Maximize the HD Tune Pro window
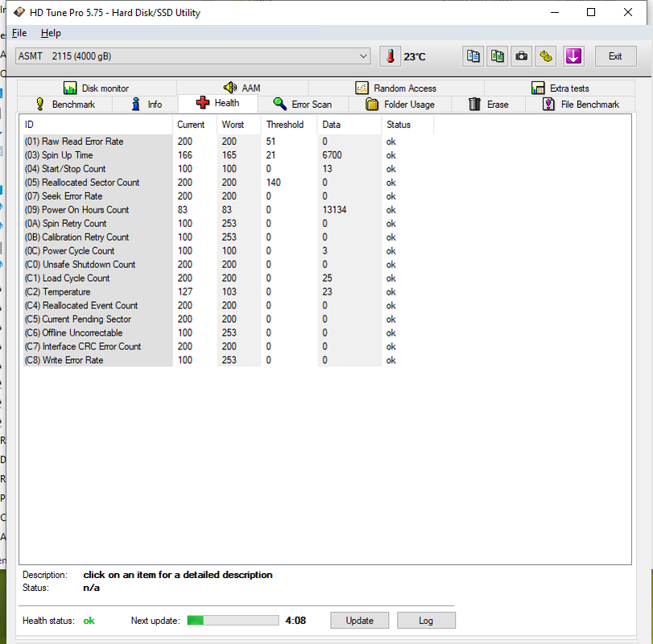 pos(590,13)
